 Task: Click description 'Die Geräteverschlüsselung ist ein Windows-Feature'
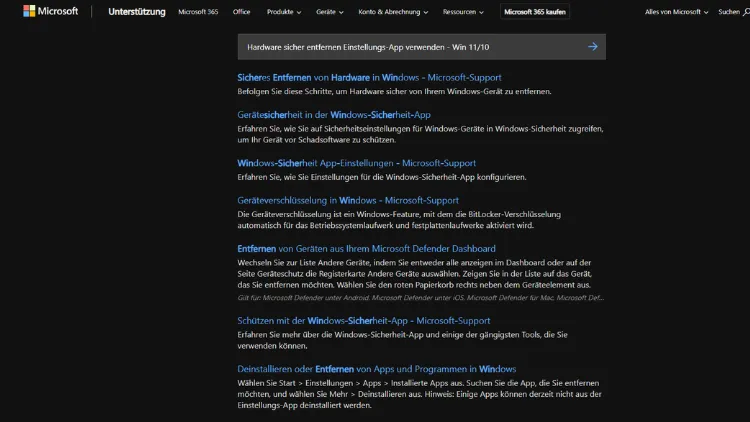point(327,214)
